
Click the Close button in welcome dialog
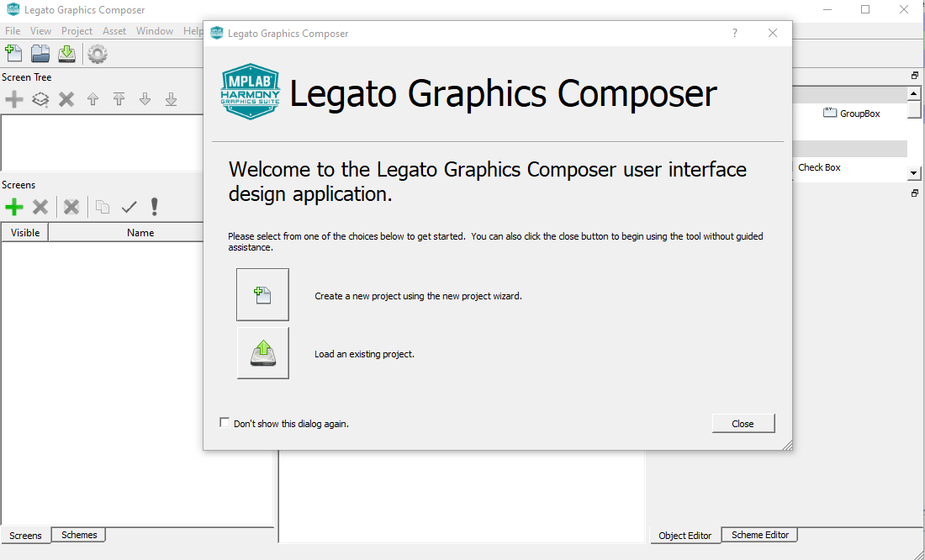[743, 424]
